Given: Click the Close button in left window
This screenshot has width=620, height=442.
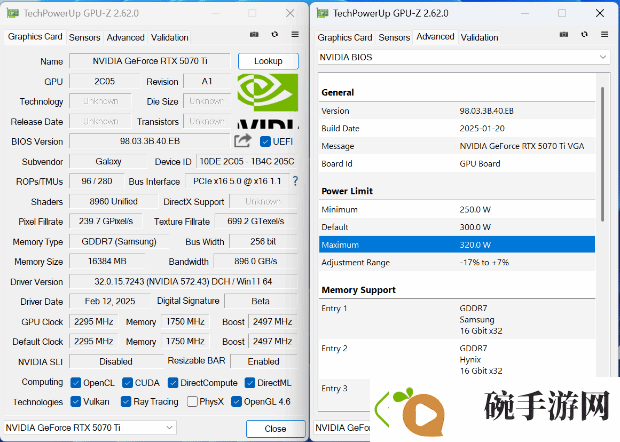Looking at the screenshot, I should pyautogui.click(x=276, y=429).
